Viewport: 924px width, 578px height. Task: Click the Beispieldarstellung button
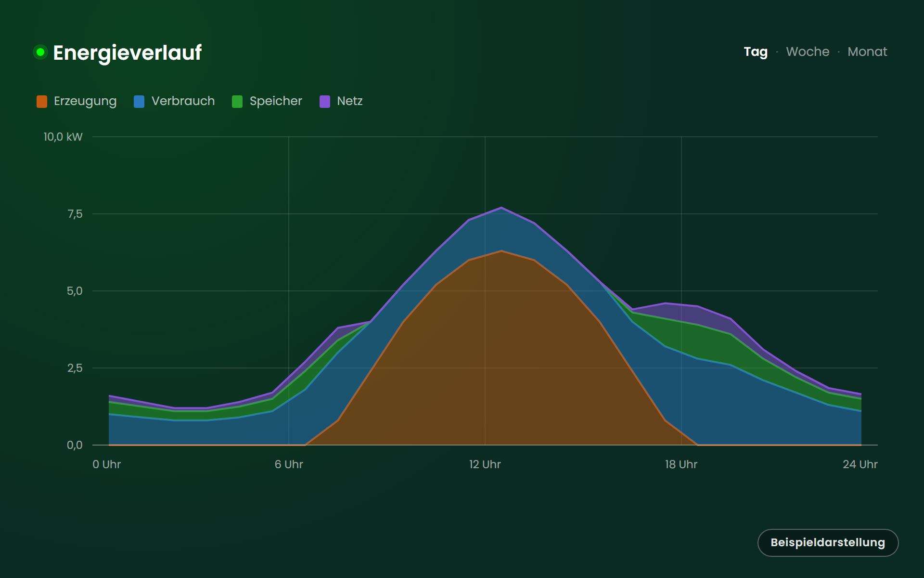tap(828, 542)
